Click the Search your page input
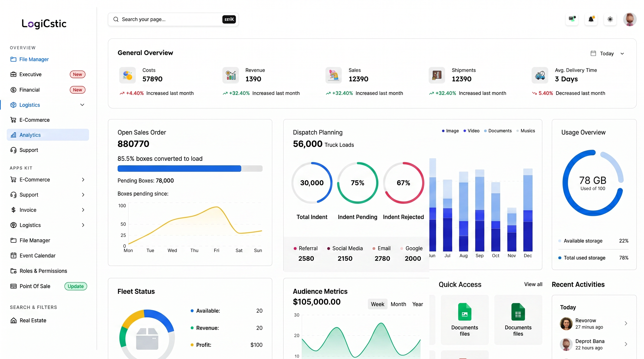 [x=173, y=19]
